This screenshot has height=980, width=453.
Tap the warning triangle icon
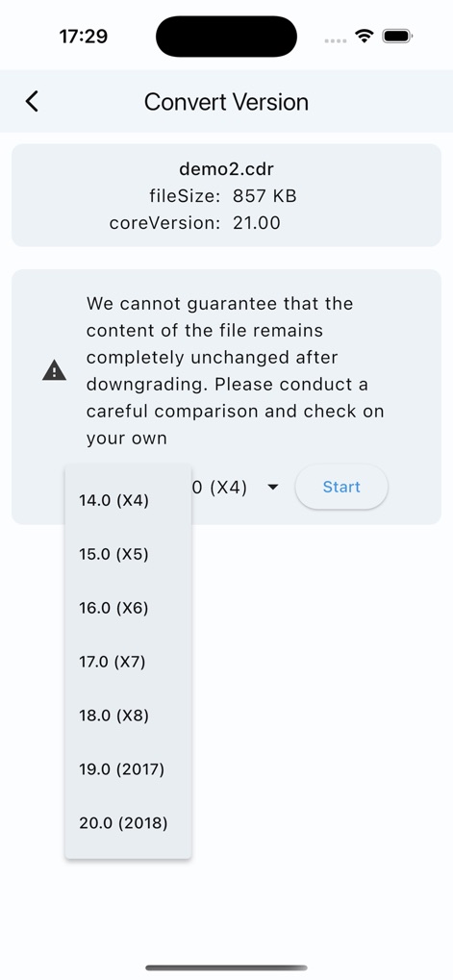pos(55,370)
